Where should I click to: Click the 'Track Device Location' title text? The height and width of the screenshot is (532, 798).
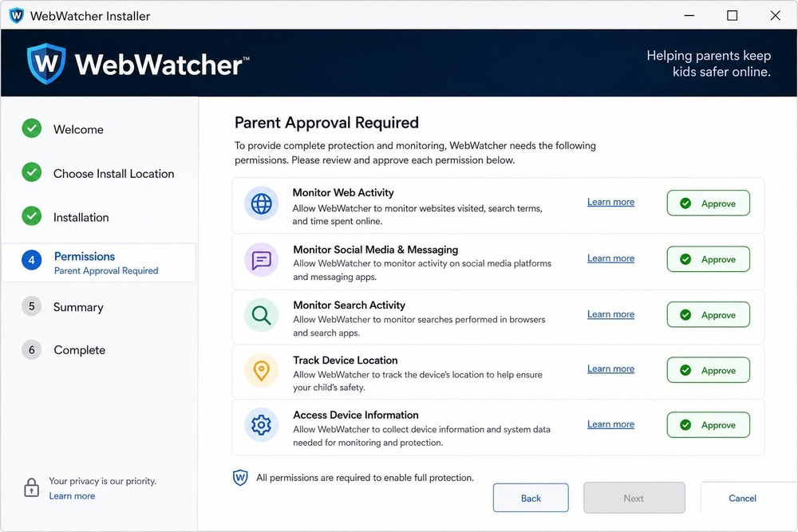pyautogui.click(x=345, y=360)
